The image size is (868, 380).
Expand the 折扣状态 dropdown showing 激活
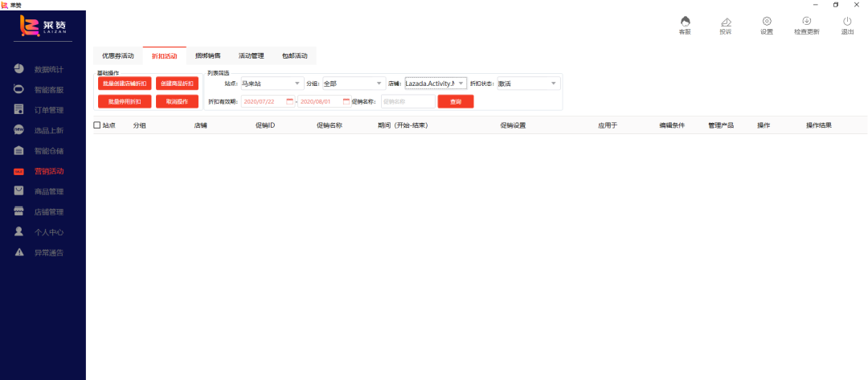coord(529,84)
